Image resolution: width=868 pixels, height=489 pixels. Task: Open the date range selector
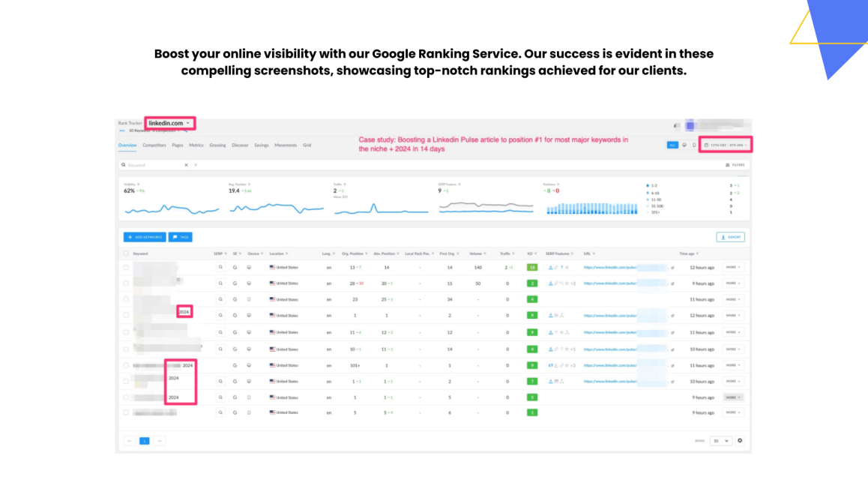(x=725, y=145)
